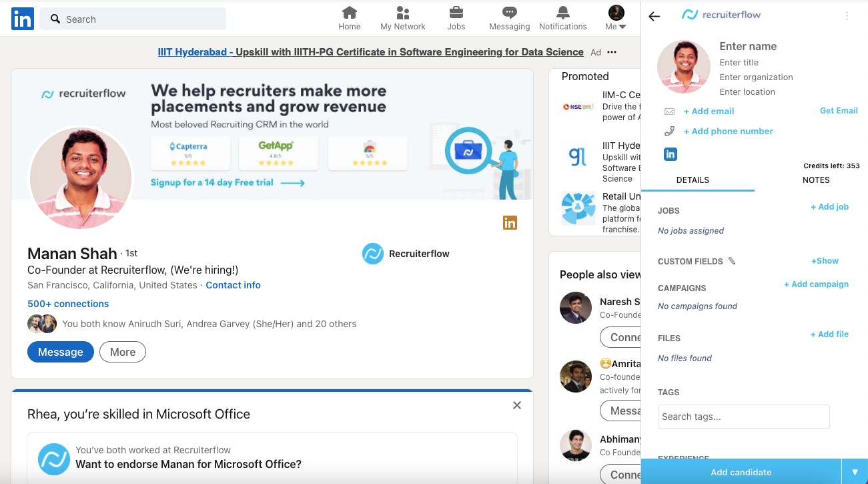Screen dimensions: 868x484
Task: Click + Add job link
Action: click(829, 206)
